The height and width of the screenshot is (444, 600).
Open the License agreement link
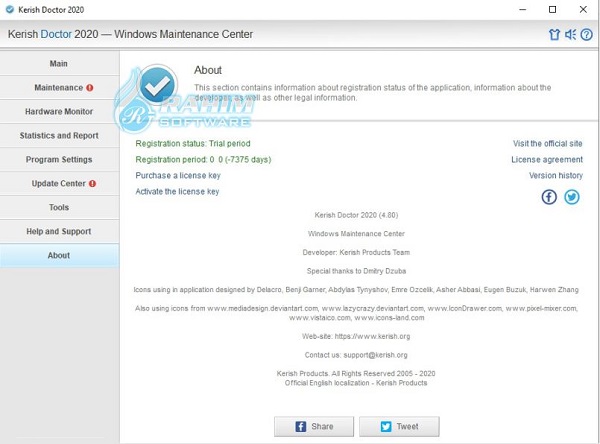pos(547,160)
